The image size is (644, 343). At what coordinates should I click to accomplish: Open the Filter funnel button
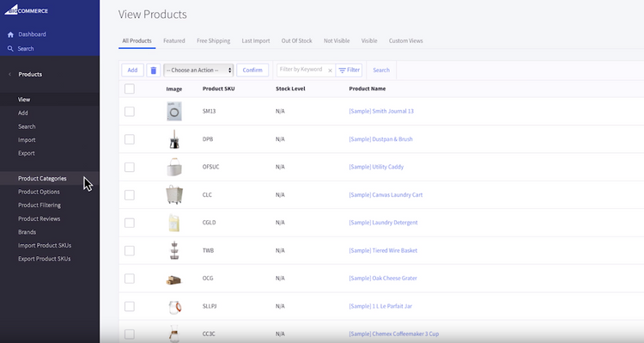[x=349, y=70]
